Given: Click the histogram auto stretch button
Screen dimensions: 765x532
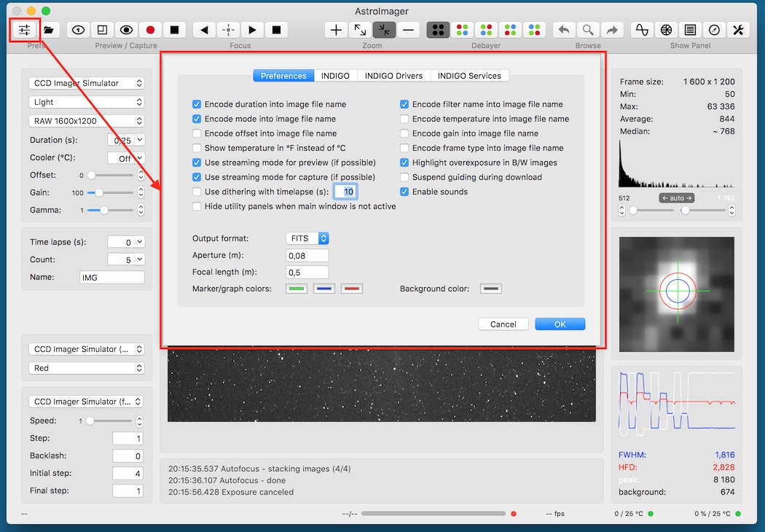Looking at the screenshot, I should 677,198.
